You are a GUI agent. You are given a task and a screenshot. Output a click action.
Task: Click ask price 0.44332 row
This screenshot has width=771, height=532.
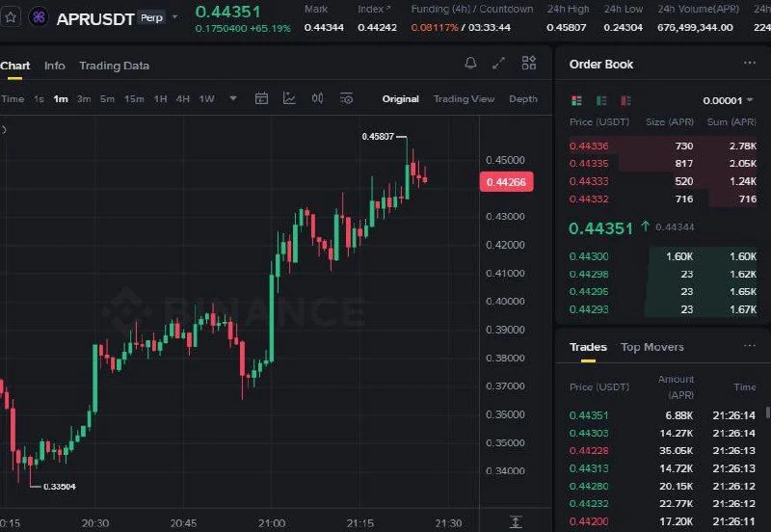pos(662,199)
